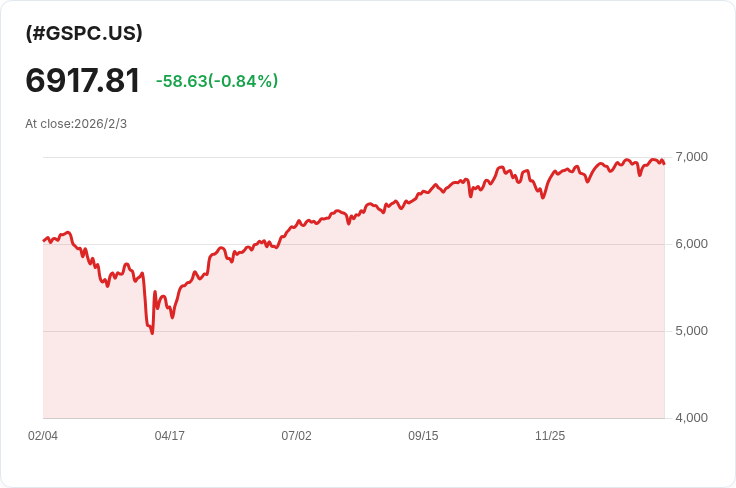This screenshot has width=736, height=488.
Task: Click the 02/04 x-axis date label
Action: click(43, 436)
